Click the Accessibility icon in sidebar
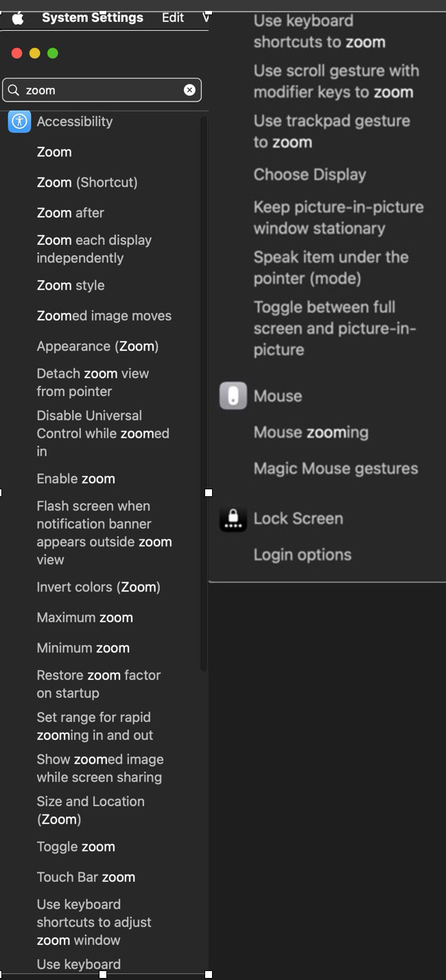The width and height of the screenshot is (446, 980). pyautogui.click(x=19, y=121)
